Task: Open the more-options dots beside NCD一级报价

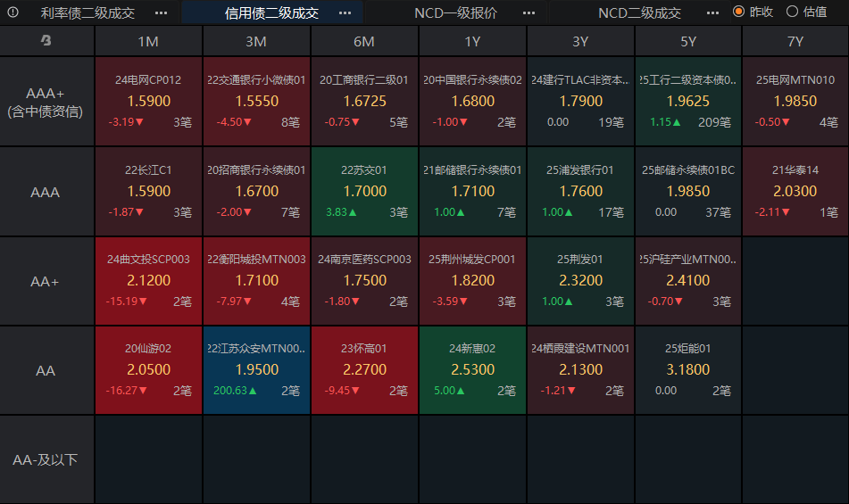Action: (529, 13)
